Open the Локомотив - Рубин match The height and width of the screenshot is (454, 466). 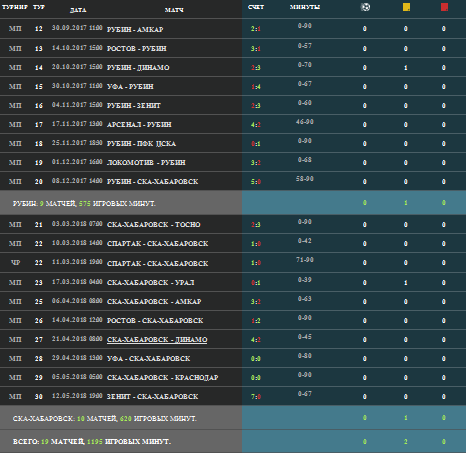coord(146,162)
